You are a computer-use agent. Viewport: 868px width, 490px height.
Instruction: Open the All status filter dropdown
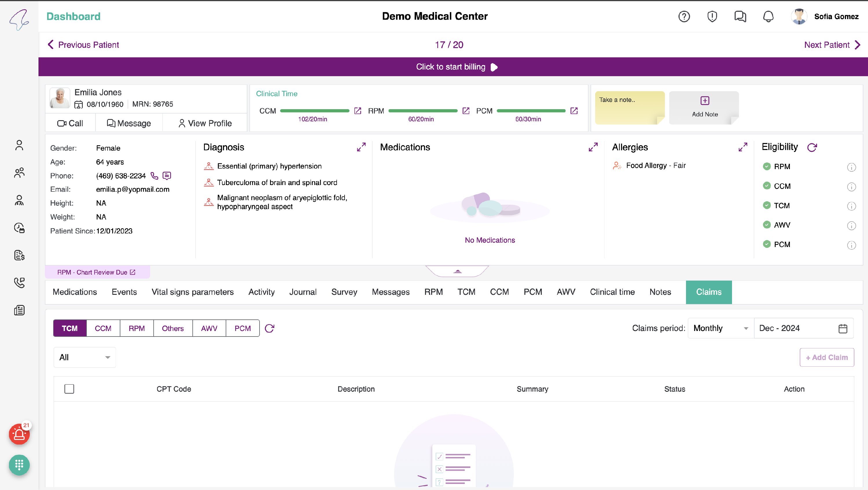tap(84, 357)
